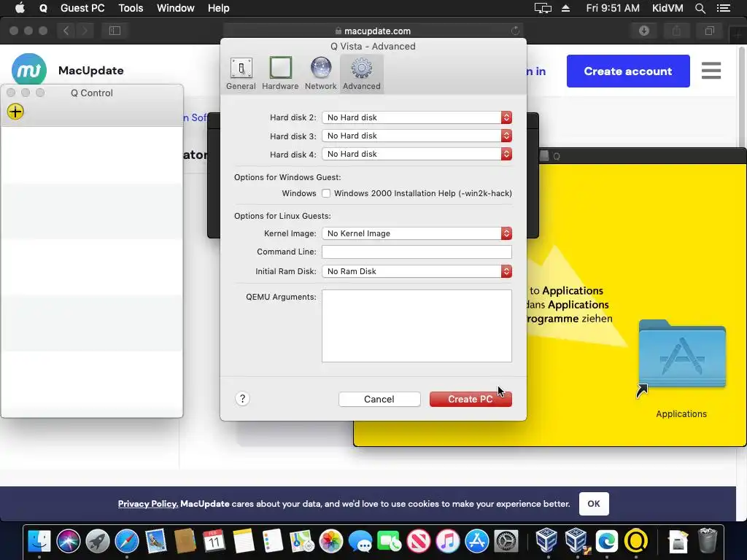This screenshot has width=747, height=560.
Task: Open the Initial Ram Disk dropdown
Action: [417, 271]
